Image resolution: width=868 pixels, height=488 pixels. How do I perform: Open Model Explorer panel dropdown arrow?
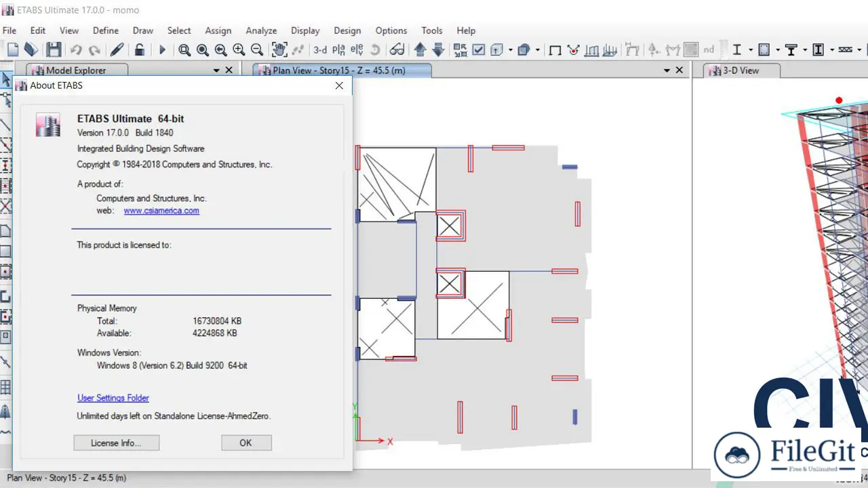216,70
